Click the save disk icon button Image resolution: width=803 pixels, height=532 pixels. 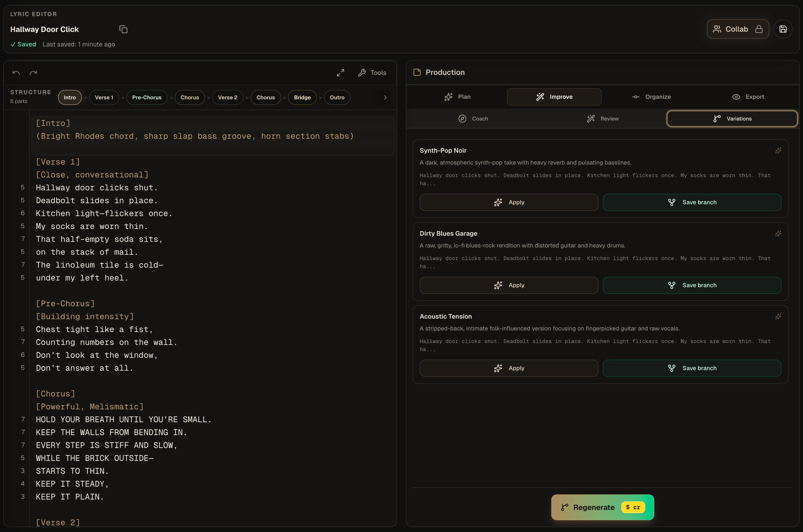783,29
